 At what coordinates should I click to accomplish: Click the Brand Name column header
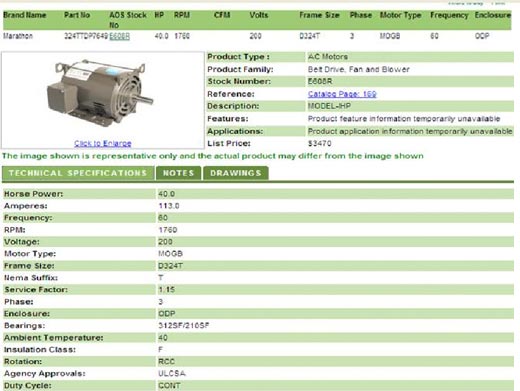(x=25, y=15)
